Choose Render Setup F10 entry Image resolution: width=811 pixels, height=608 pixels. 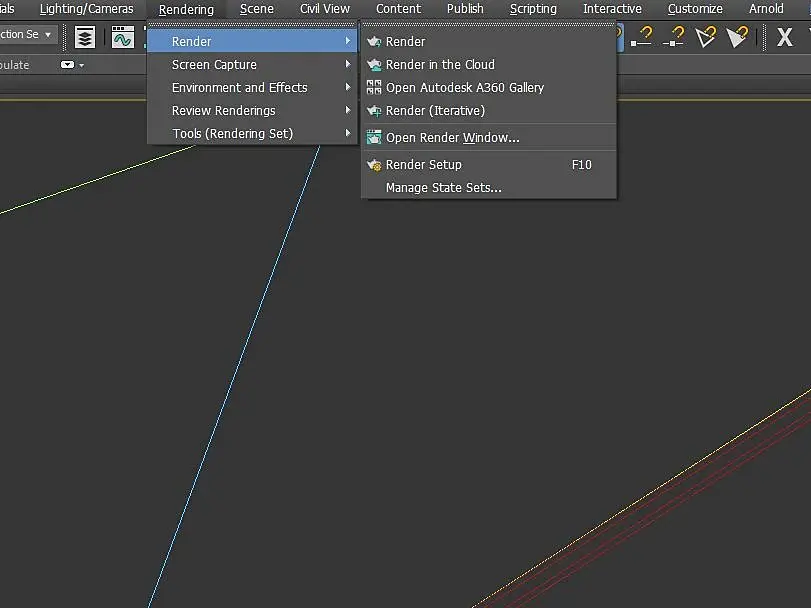click(489, 165)
